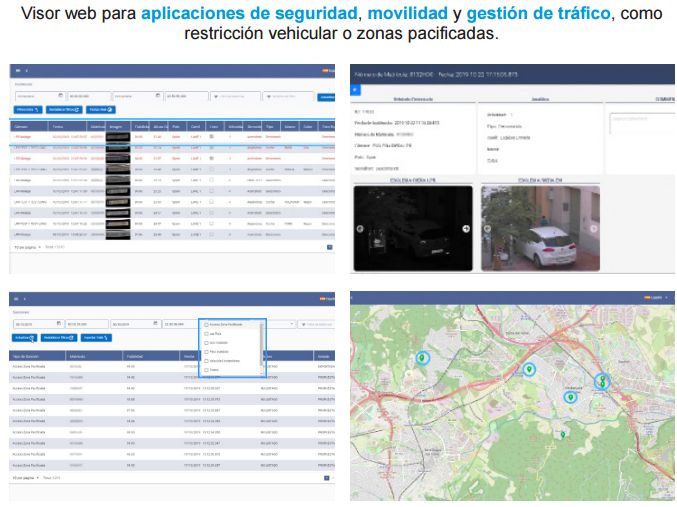The image size is (677, 507).
Task: Toggle checkbox in last row of readings table
Action: tap(212, 234)
